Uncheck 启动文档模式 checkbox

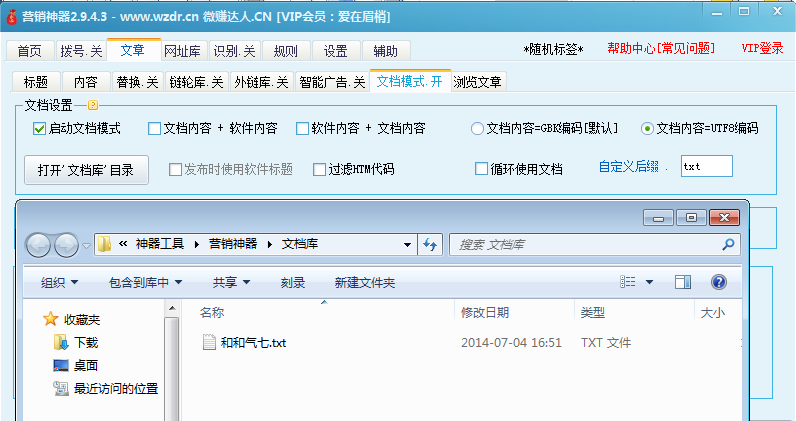(39, 128)
